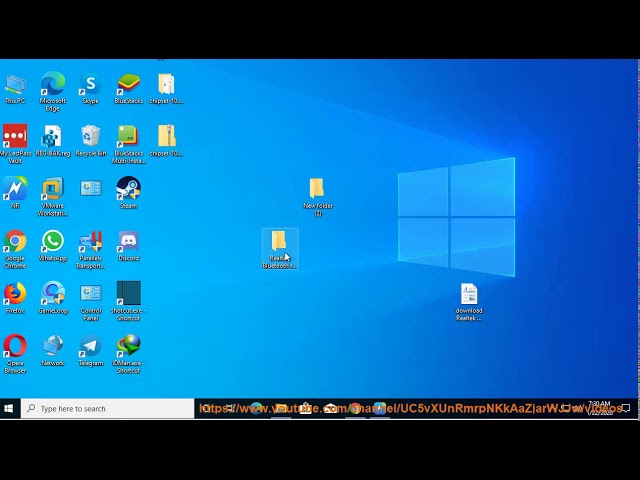Launch Google Chrome from the desktop
640x480 pixels.
coord(15,249)
